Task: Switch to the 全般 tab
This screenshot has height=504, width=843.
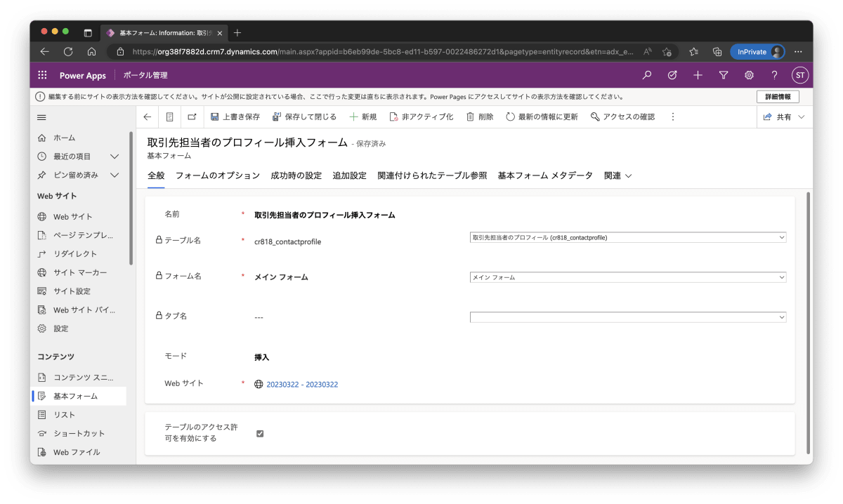Action: pyautogui.click(x=156, y=175)
